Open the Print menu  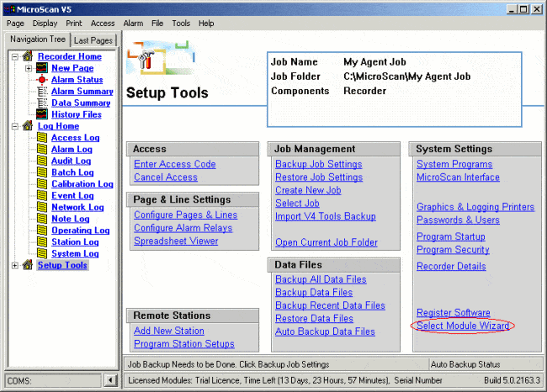coord(74,24)
